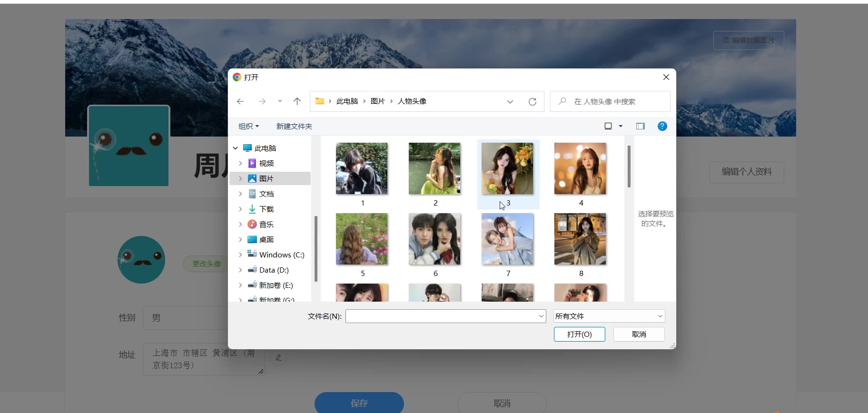This screenshot has height=413, width=868.
Task: Click the 打开(O) button
Action: tap(580, 334)
